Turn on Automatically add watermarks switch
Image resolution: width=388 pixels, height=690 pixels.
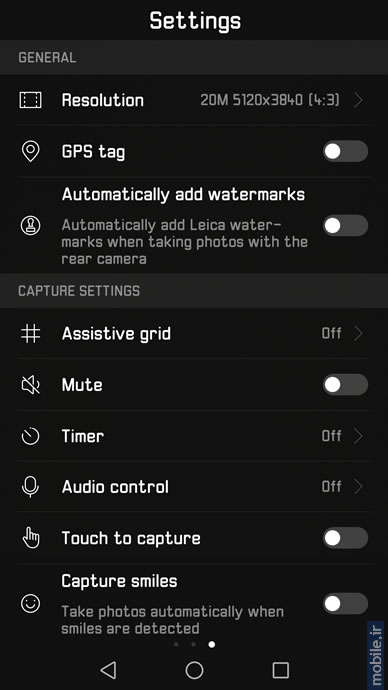pyautogui.click(x=345, y=225)
